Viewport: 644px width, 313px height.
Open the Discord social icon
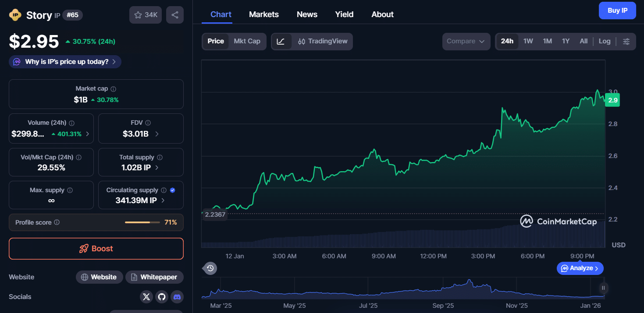point(177,297)
